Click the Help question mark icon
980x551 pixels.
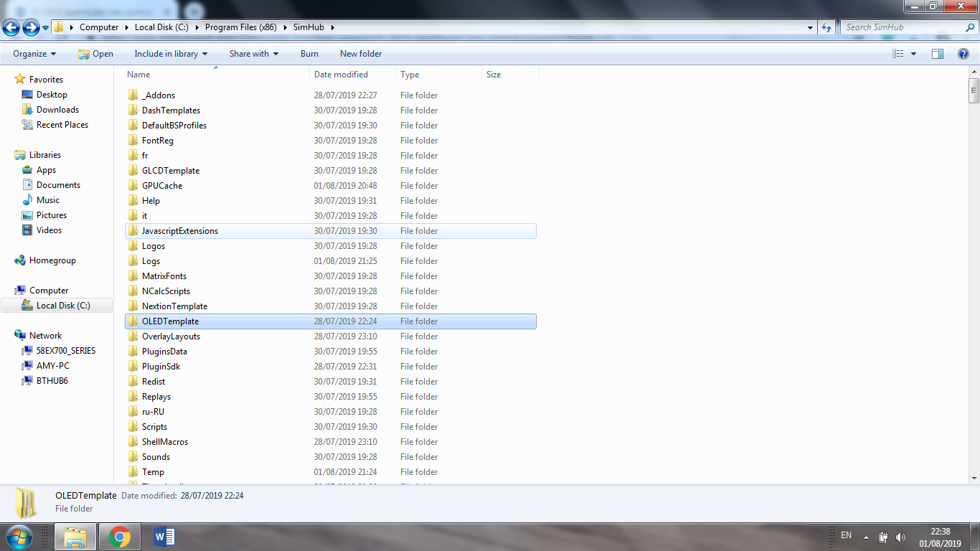963,54
